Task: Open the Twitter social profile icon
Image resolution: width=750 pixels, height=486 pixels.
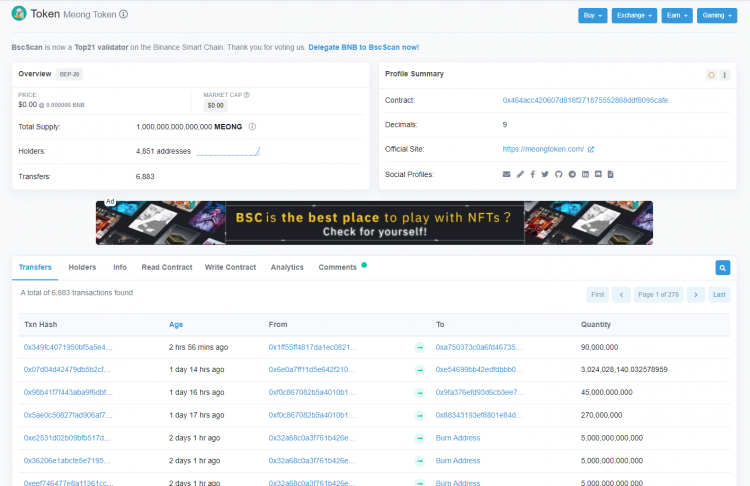Action: [x=546, y=175]
